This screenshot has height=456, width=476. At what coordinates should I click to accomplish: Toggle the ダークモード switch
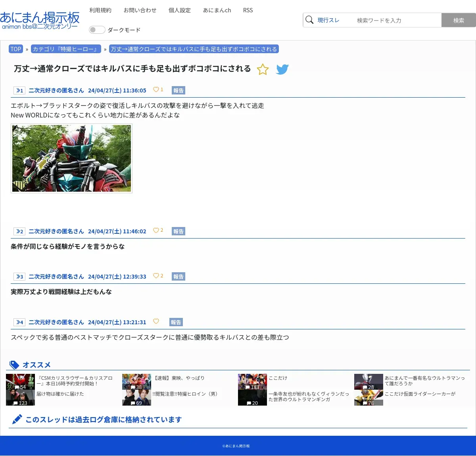(97, 30)
